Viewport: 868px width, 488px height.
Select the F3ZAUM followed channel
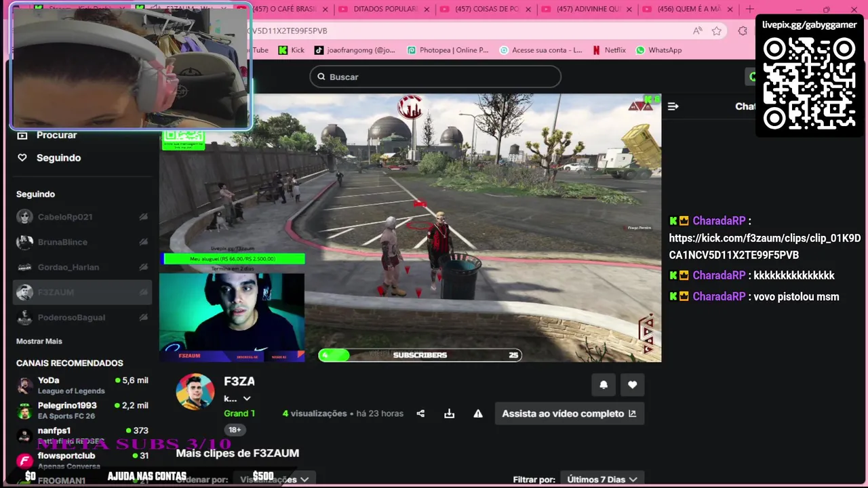click(x=82, y=292)
